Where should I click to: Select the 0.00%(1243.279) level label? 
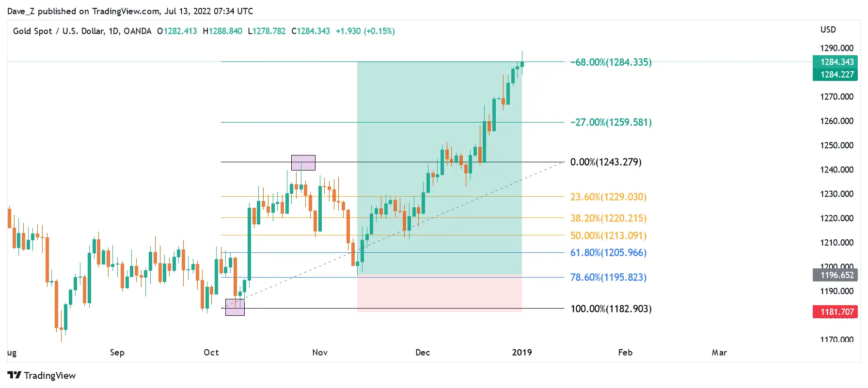point(605,162)
